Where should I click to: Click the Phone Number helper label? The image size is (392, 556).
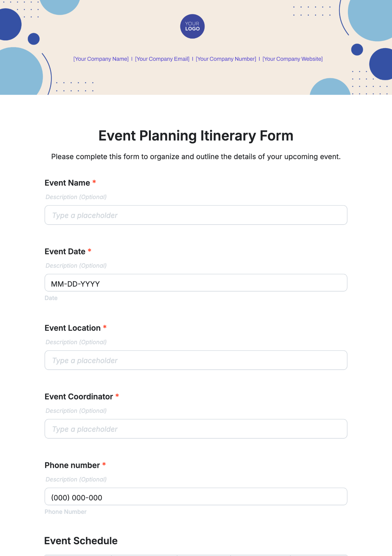[x=65, y=512]
